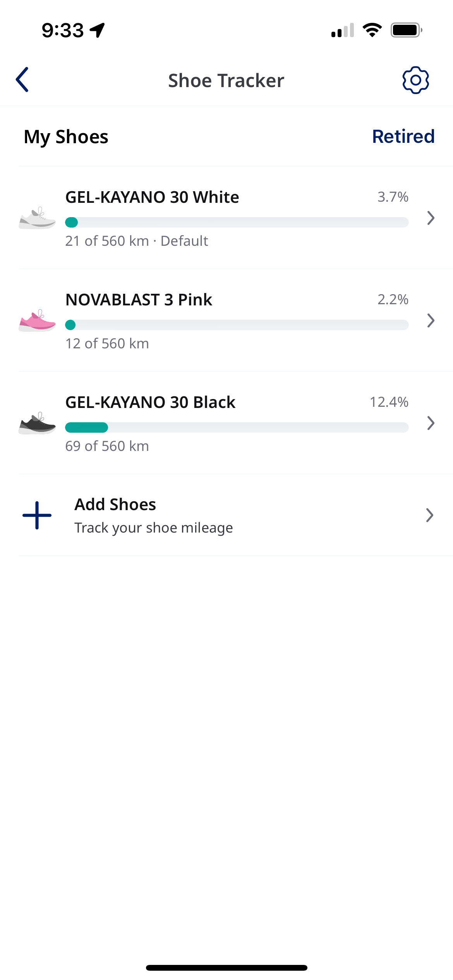The image size is (453, 980).
Task: Select the My Shoes heading
Action: pyautogui.click(x=66, y=137)
